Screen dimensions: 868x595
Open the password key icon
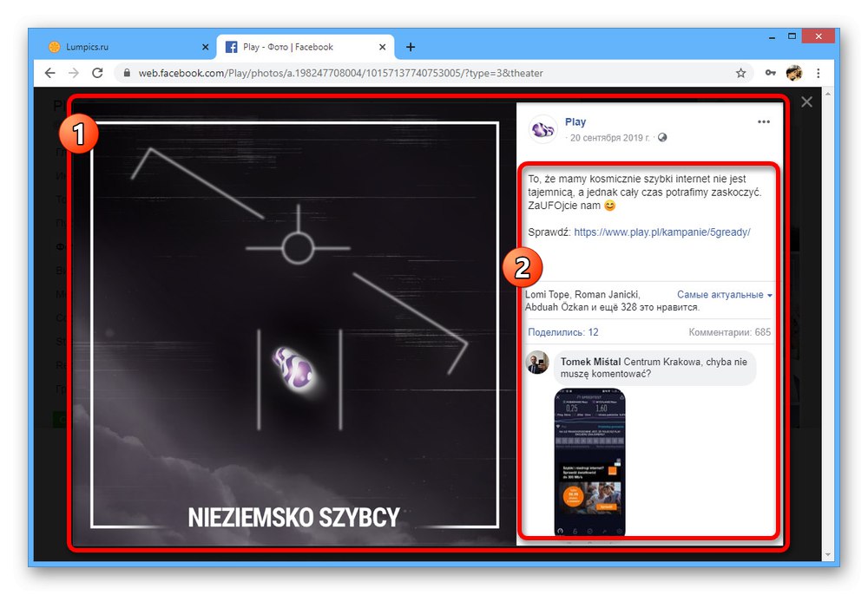click(x=770, y=73)
